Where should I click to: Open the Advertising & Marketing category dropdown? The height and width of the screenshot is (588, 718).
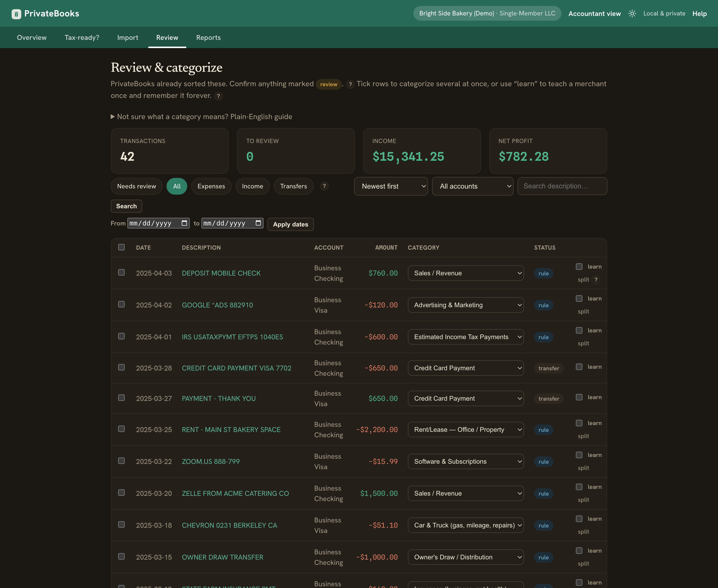[465, 305]
